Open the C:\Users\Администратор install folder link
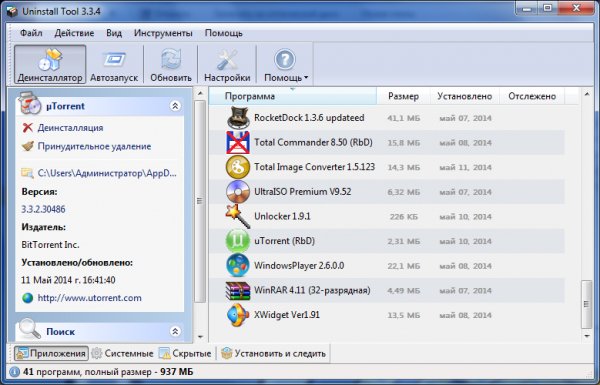 pos(107,173)
